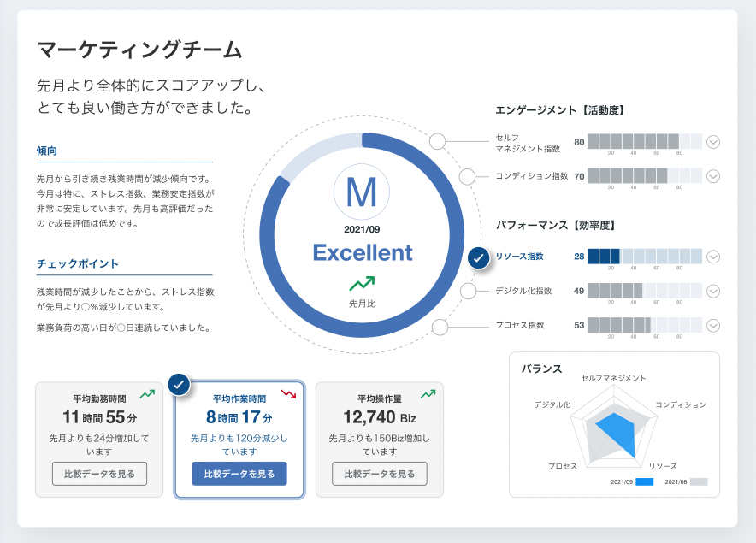Click 比較データを見る under 平均勤務時間
756x543 pixels.
click(x=99, y=474)
